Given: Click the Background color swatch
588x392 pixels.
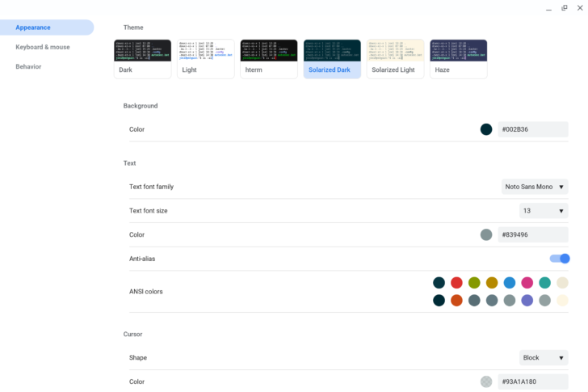Looking at the screenshot, I should click(486, 129).
